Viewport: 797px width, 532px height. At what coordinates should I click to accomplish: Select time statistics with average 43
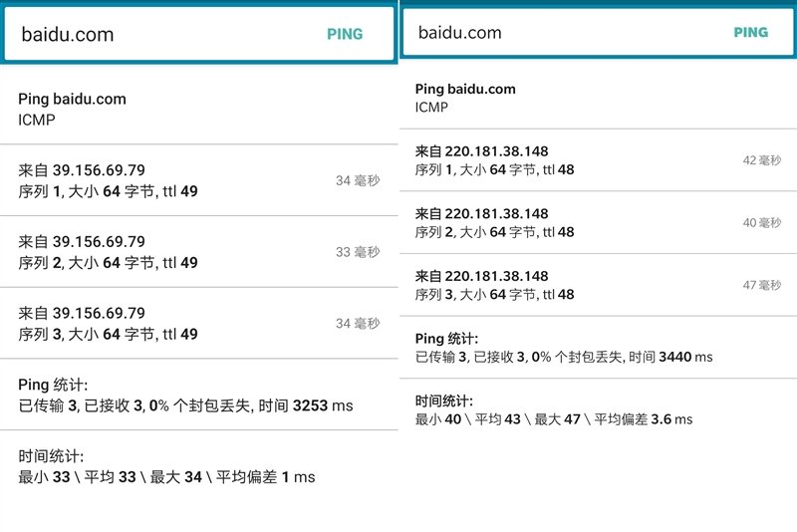coord(599,410)
